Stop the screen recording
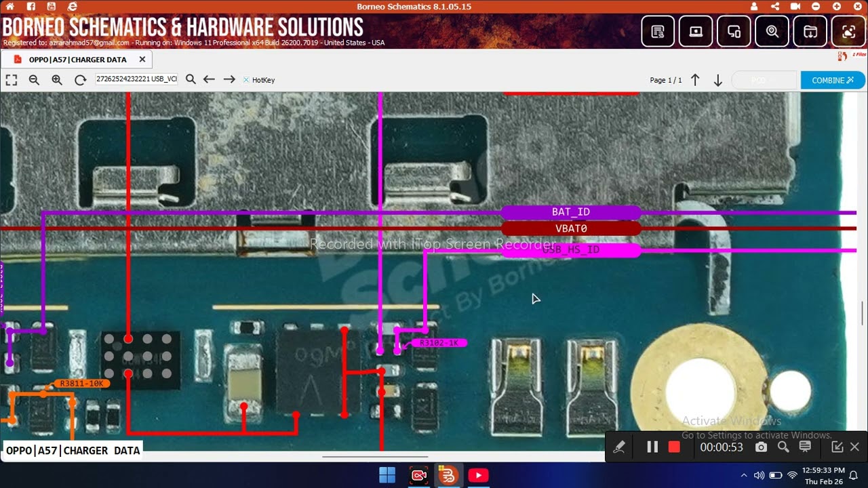 click(x=674, y=447)
